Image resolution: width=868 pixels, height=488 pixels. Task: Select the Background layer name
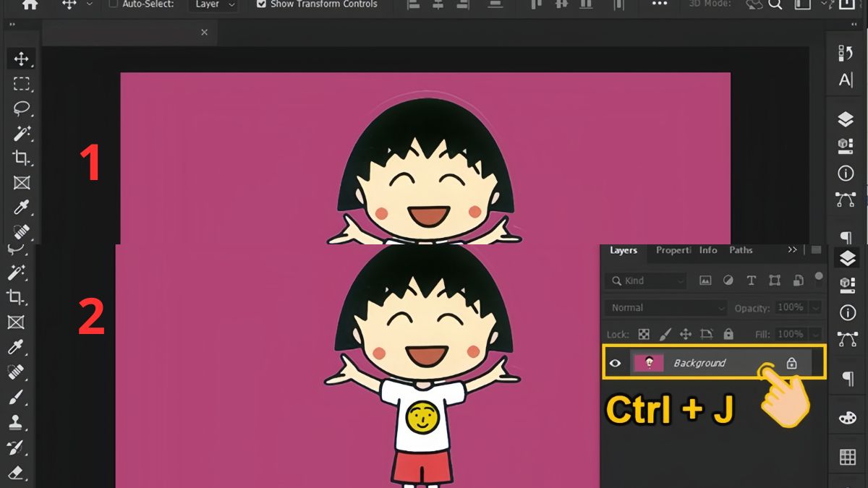699,363
